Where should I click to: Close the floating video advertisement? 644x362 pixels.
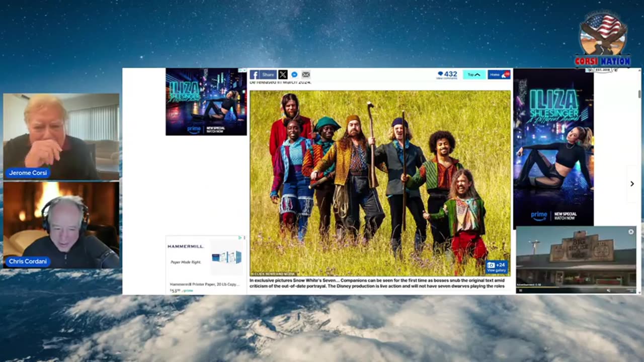(631, 232)
